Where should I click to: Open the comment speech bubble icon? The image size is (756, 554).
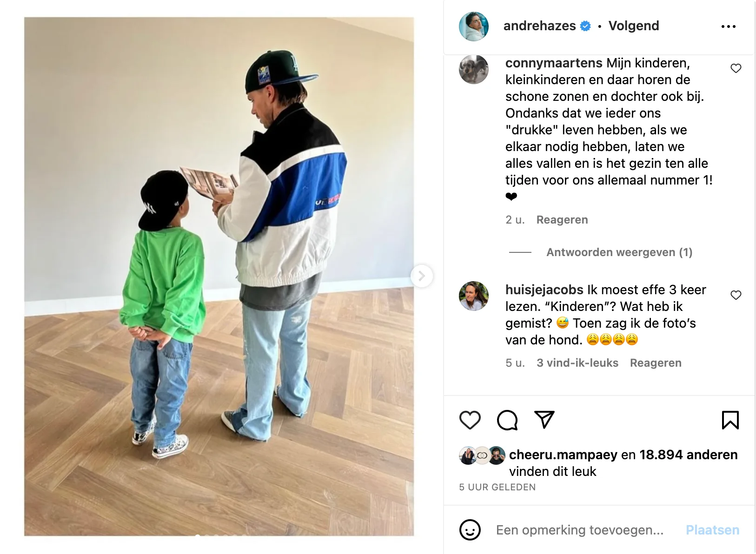point(507,420)
